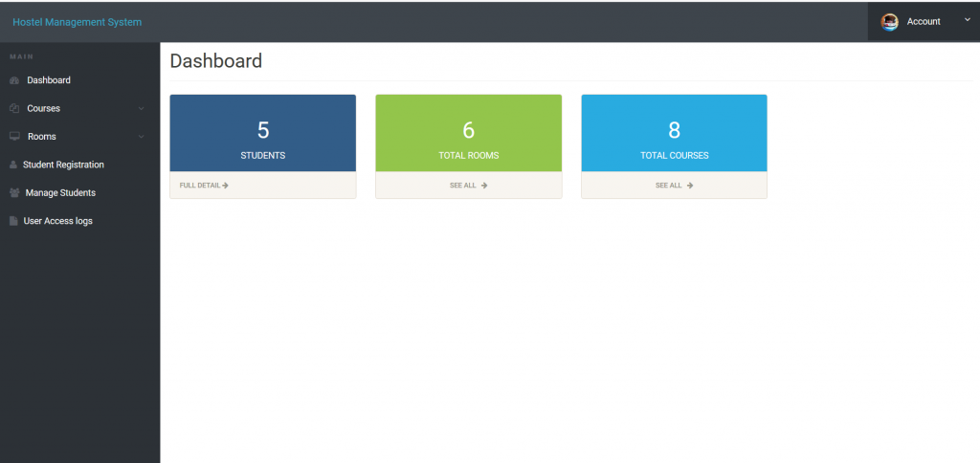Screen dimensions: 980x463
Task: Click the Dashboard gauge icon in sidebar
Action: coord(14,80)
